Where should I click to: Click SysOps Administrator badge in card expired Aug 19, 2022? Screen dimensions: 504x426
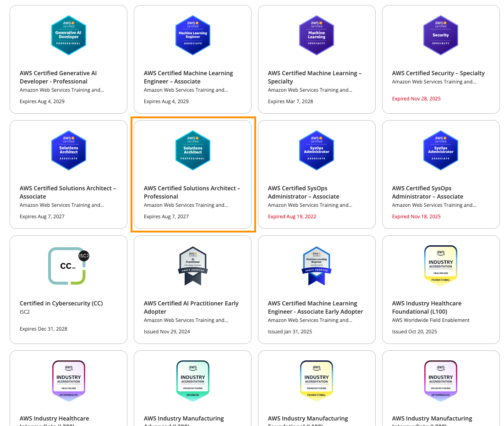[317, 150]
